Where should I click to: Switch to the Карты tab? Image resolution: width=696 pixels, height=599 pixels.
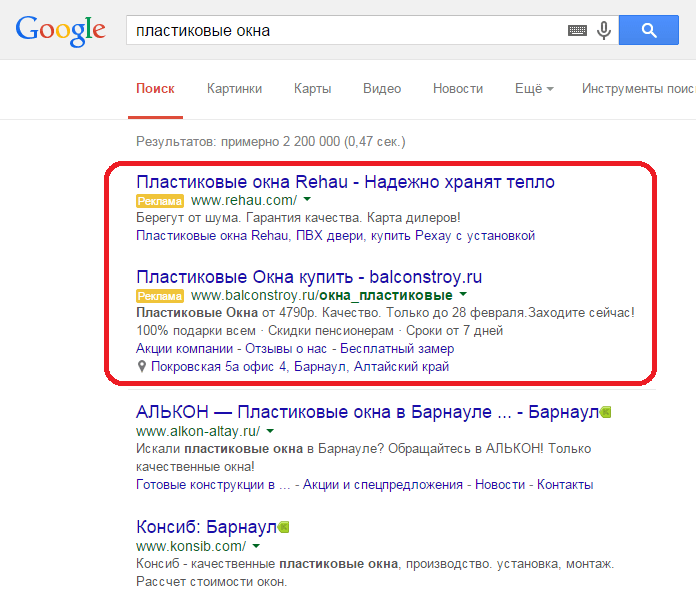(312, 89)
